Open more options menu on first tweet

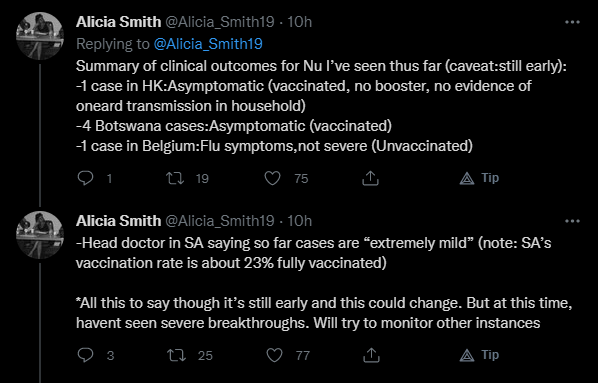[x=572, y=22]
